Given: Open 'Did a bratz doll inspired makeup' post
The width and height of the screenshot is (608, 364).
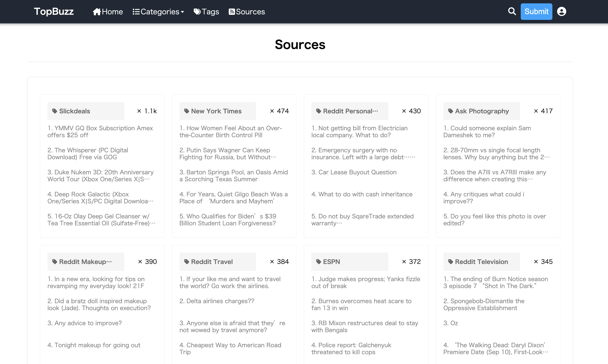Looking at the screenshot, I should (99, 305).
